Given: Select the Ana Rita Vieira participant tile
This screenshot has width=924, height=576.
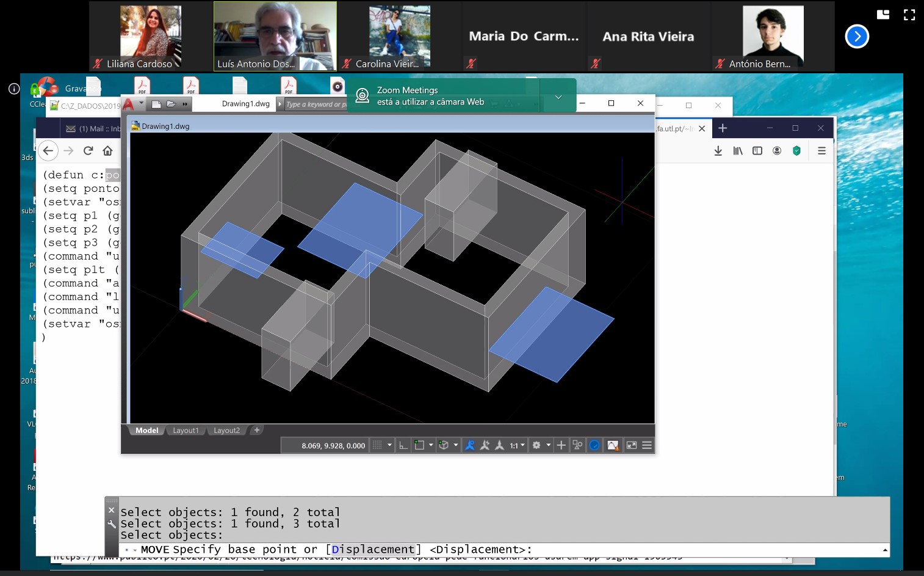Looking at the screenshot, I should (649, 37).
